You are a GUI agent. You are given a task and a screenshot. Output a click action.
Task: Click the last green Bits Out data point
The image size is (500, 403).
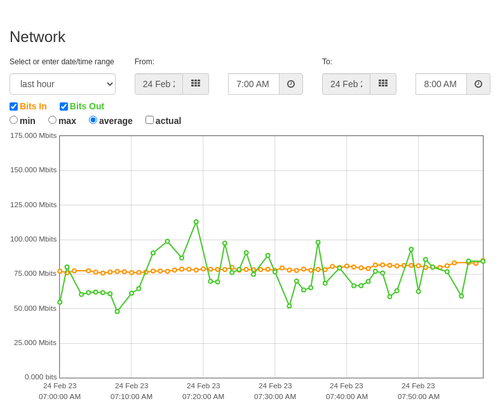pos(483,261)
